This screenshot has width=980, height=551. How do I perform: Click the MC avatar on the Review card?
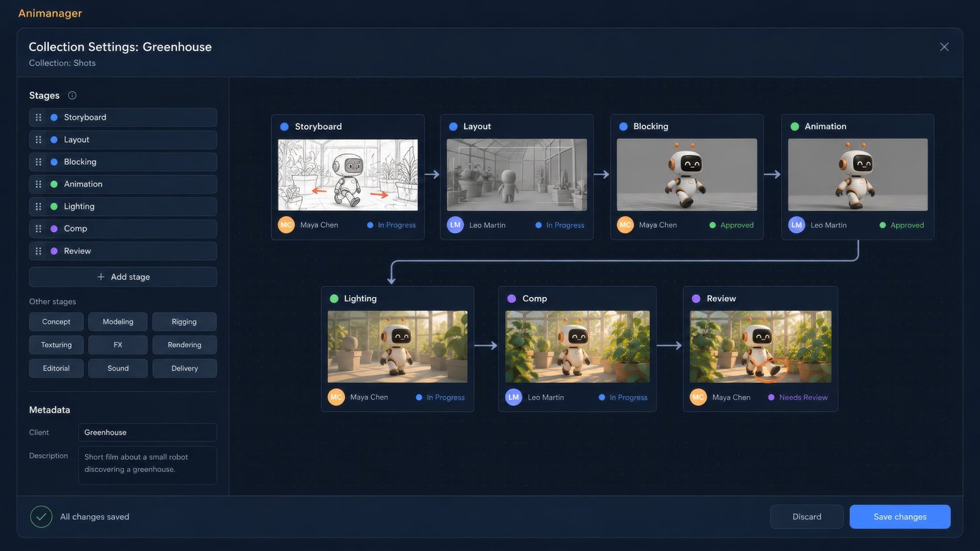click(698, 397)
